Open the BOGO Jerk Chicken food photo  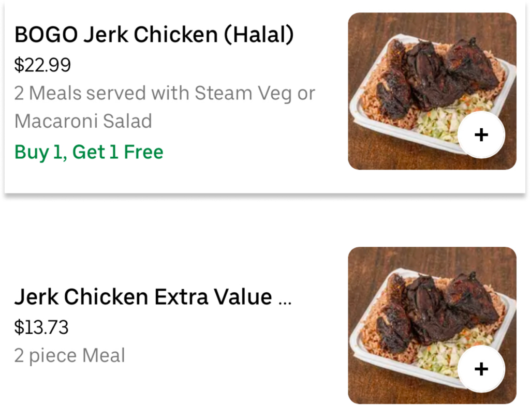tap(432, 91)
